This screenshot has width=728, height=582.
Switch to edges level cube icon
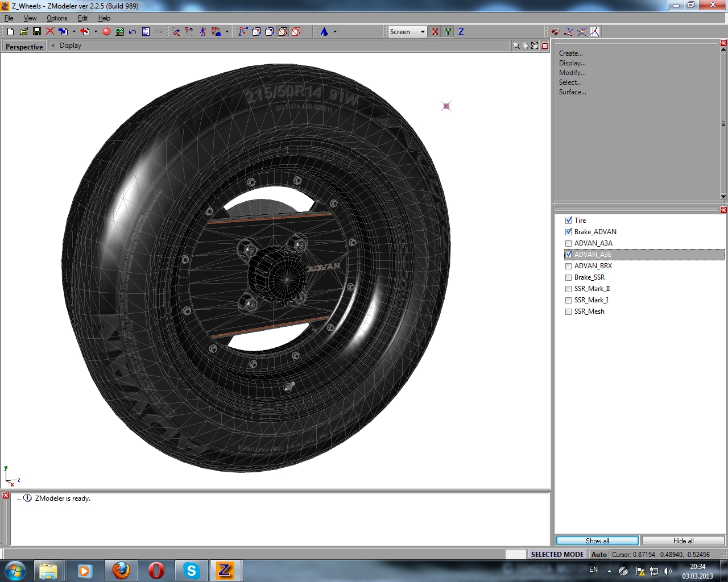click(x=257, y=32)
